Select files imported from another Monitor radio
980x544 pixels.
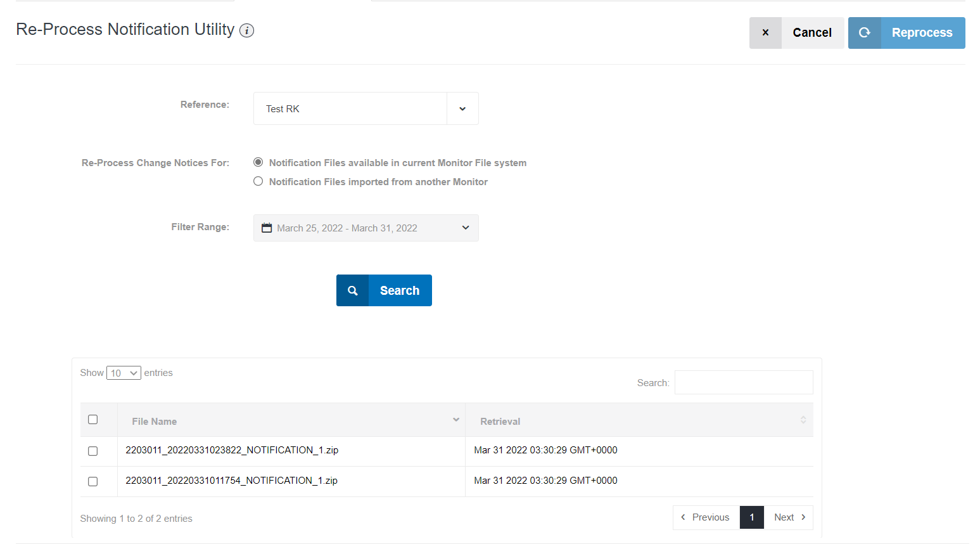[x=258, y=181]
